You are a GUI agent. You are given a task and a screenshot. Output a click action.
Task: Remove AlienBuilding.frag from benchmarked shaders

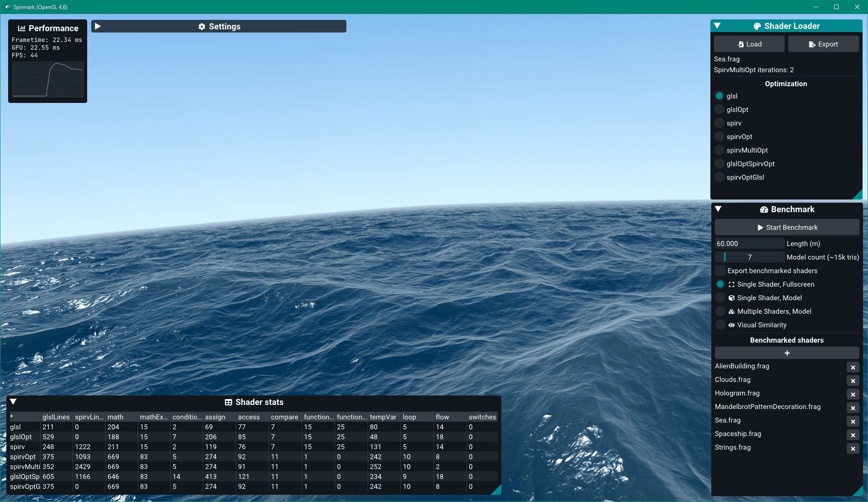[853, 367]
